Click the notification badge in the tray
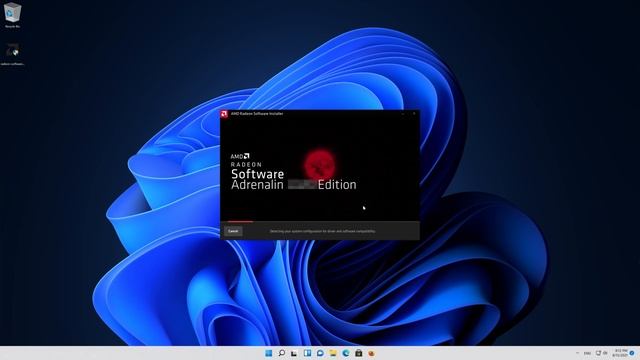The width and height of the screenshot is (640, 360). point(632,353)
